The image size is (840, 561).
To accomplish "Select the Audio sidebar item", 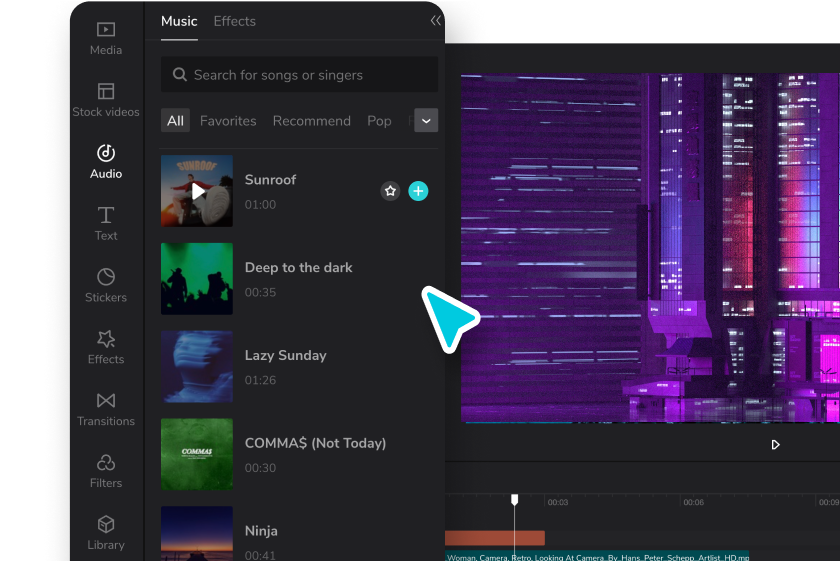I will pos(106,162).
